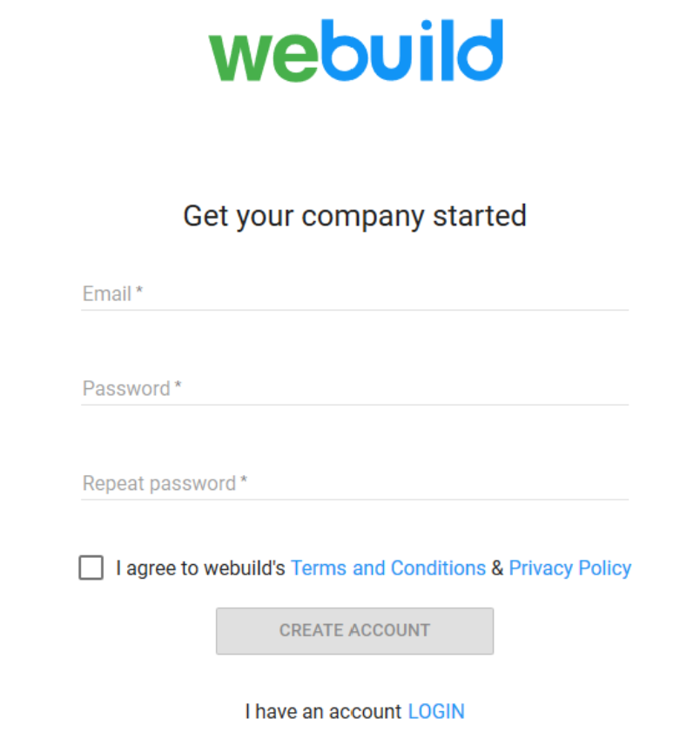
Task: Click the webuild logo
Action: click(x=355, y=50)
